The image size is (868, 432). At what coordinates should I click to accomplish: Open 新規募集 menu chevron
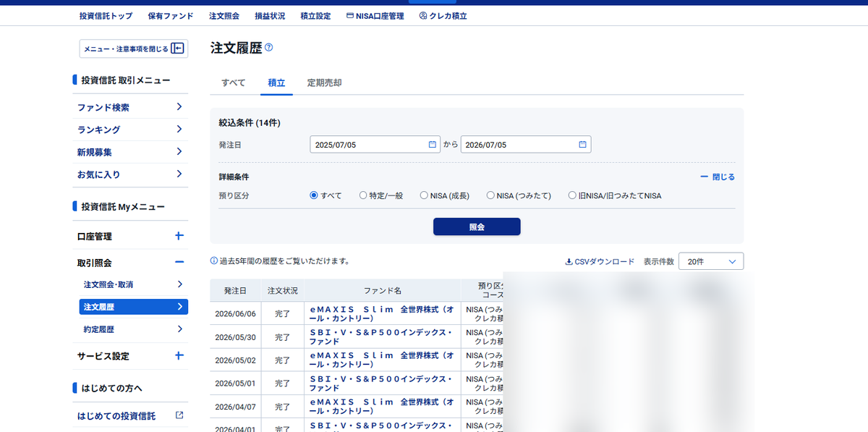tap(179, 152)
